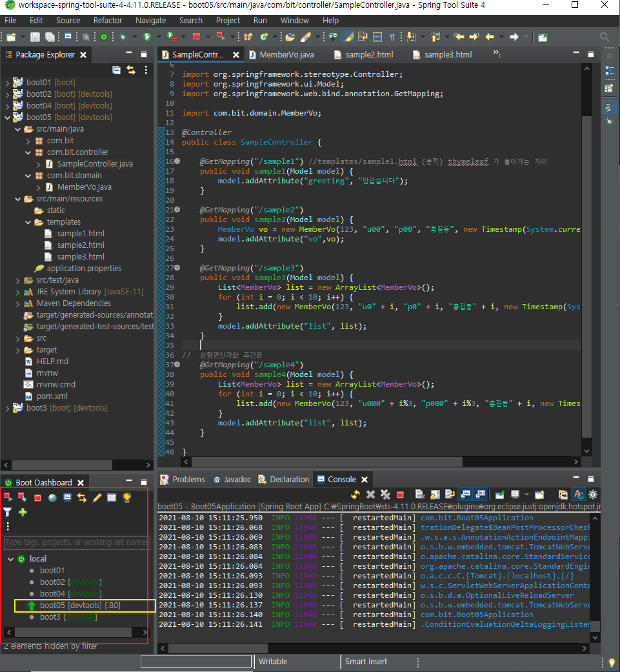Open the Declaration tab

283,479
